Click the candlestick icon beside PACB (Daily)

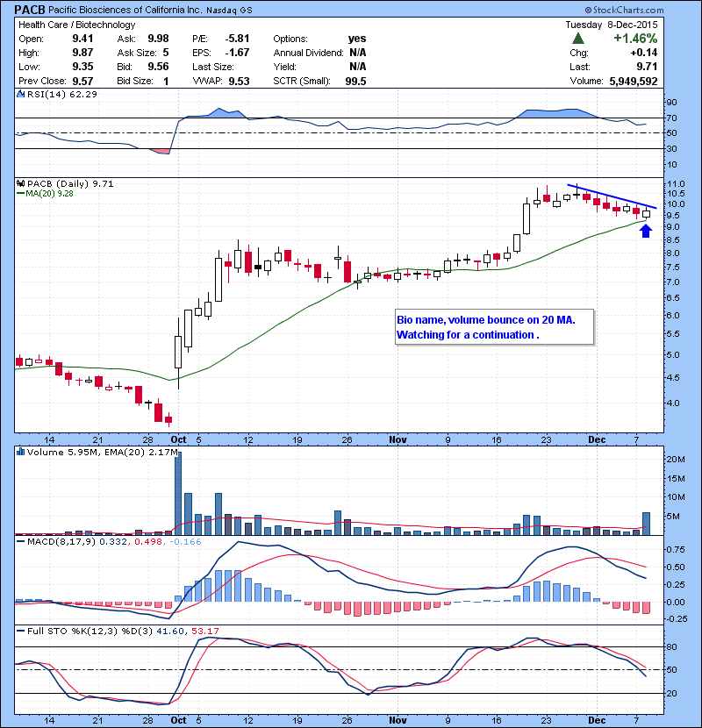(20, 184)
